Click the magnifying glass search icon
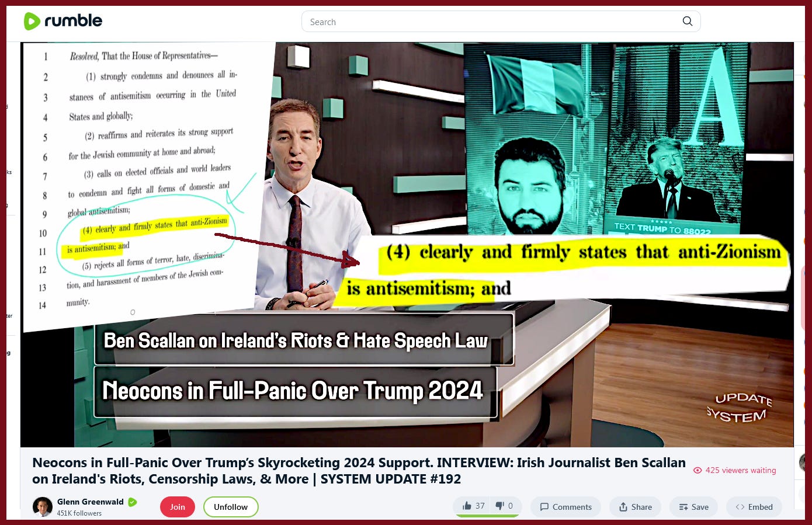812x525 pixels. coord(688,22)
